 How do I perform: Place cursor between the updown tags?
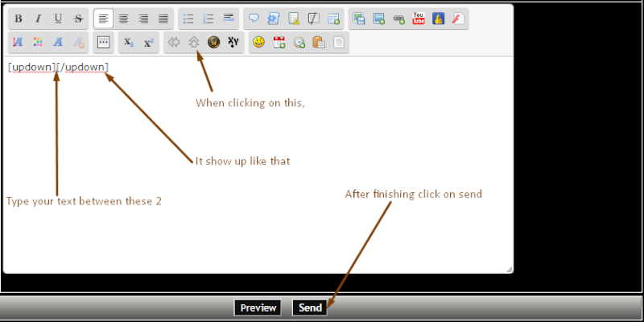click(x=56, y=67)
